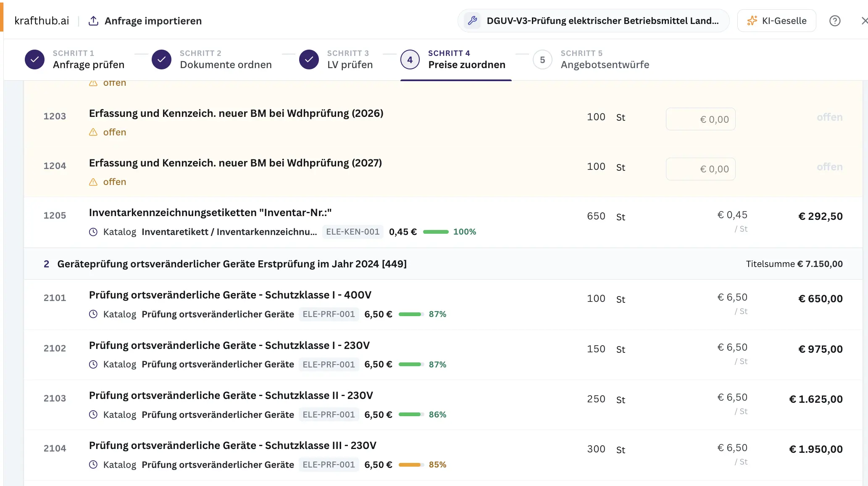Go to Schritt 1 Anfrage prüfen
The image size is (868, 486).
(x=75, y=59)
